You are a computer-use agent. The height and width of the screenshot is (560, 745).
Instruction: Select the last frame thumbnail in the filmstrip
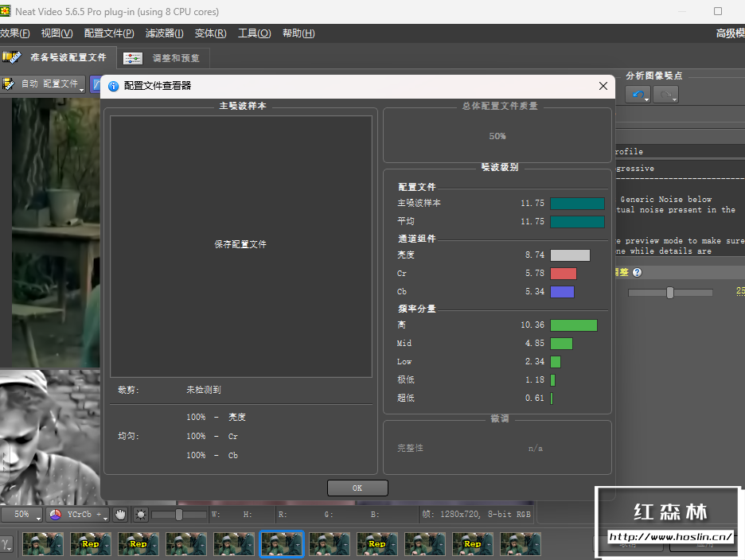[x=521, y=544]
